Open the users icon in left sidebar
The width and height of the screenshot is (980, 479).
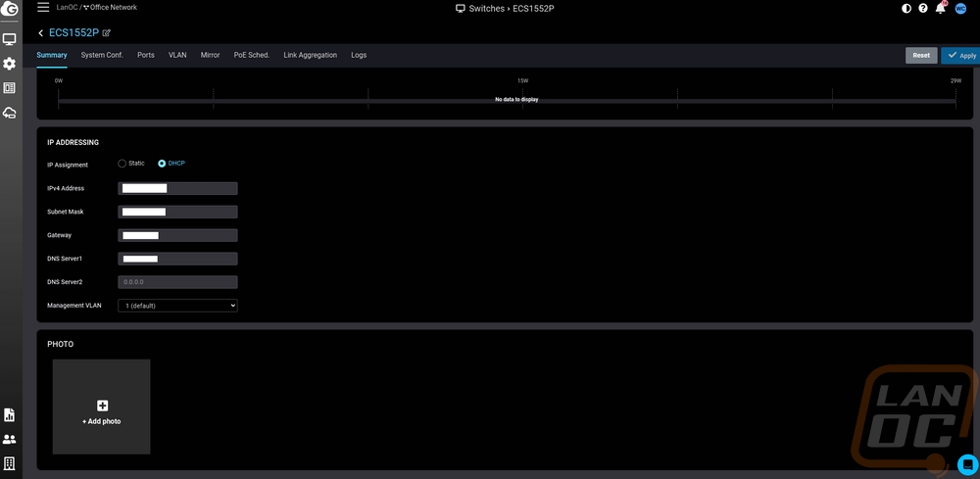coord(10,440)
